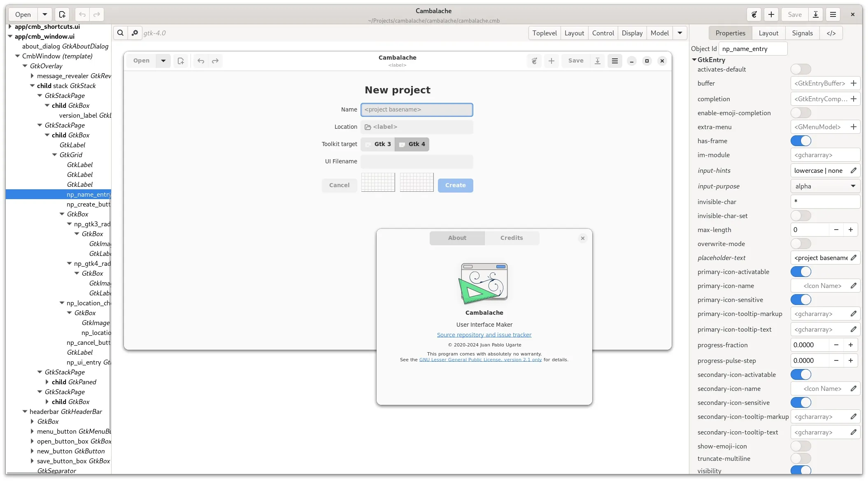Click pencil icon for primary-icon-tooltip-markup
Viewport: 868px width, 481px height.
click(x=854, y=314)
